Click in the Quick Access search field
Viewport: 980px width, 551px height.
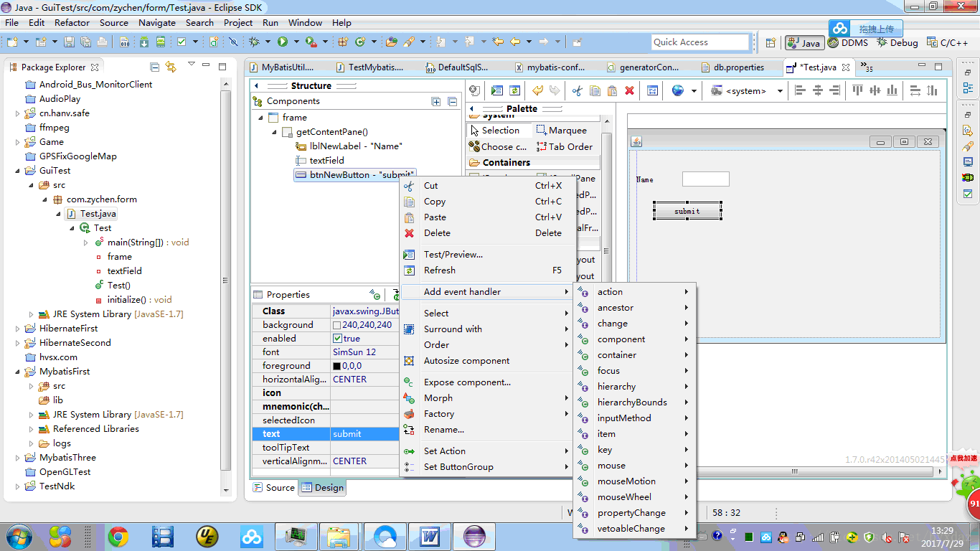(700, 42)
